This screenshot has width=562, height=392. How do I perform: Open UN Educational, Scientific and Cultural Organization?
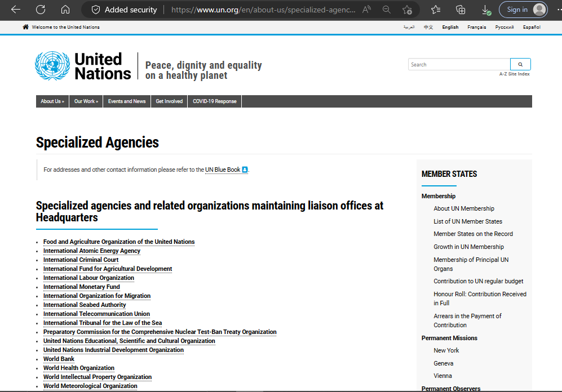click(x=129, y=341)
